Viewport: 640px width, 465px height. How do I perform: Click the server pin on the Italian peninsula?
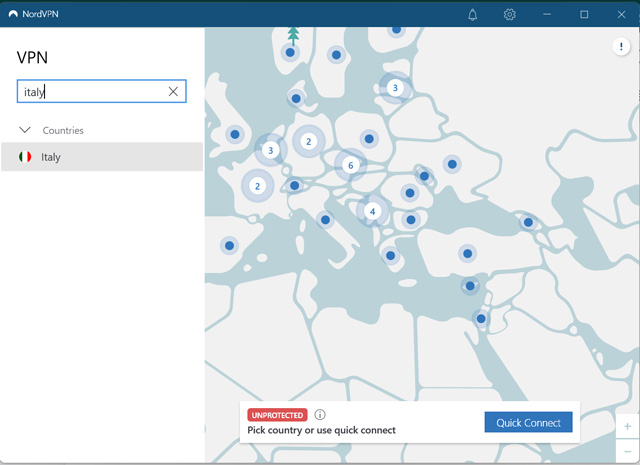(325, 220)
